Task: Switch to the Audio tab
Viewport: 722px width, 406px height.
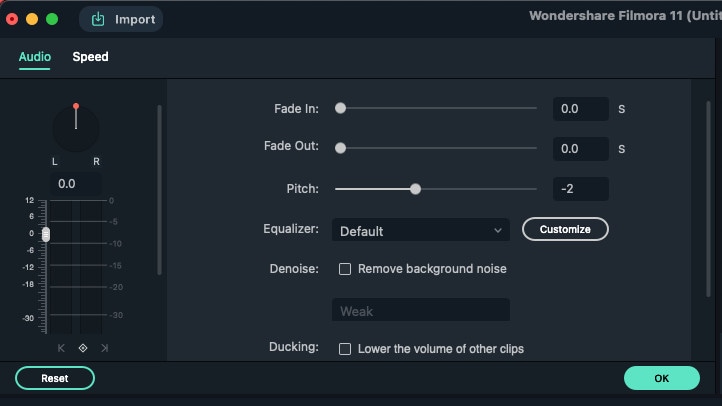Action: coord(35,57)
